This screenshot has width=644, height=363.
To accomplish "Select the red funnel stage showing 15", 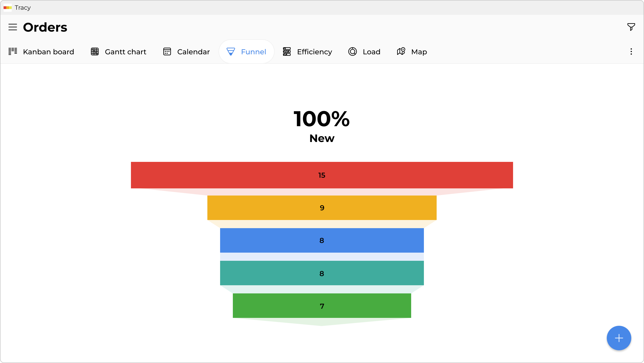I will pos(322,175).
